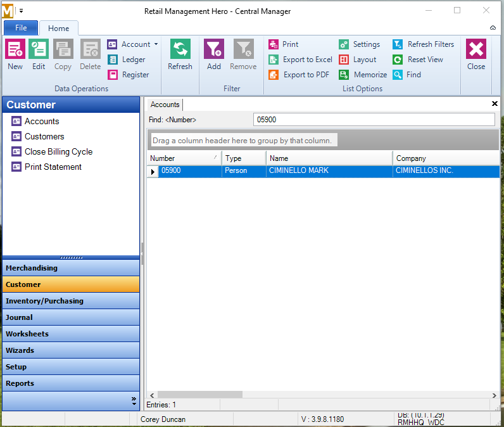Click the New record icon
The width and height of the screenshot is (504, 427).
(x=15, y=49)
